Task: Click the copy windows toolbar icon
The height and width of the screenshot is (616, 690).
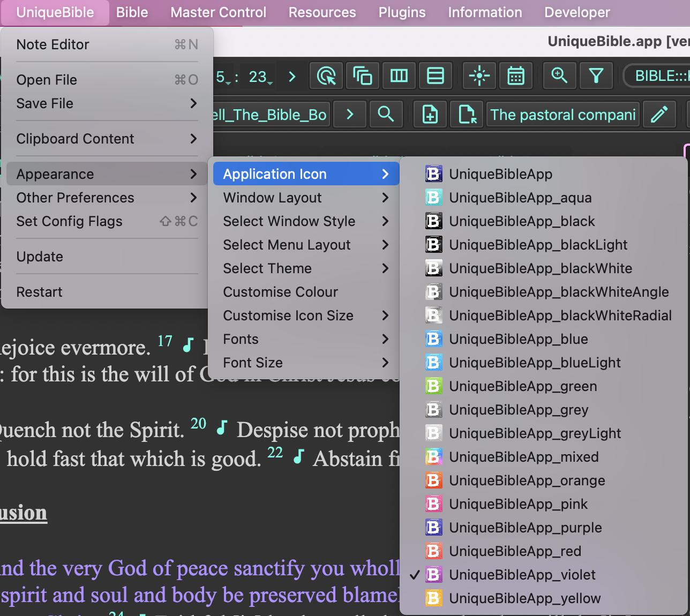Action: point(363,76)
